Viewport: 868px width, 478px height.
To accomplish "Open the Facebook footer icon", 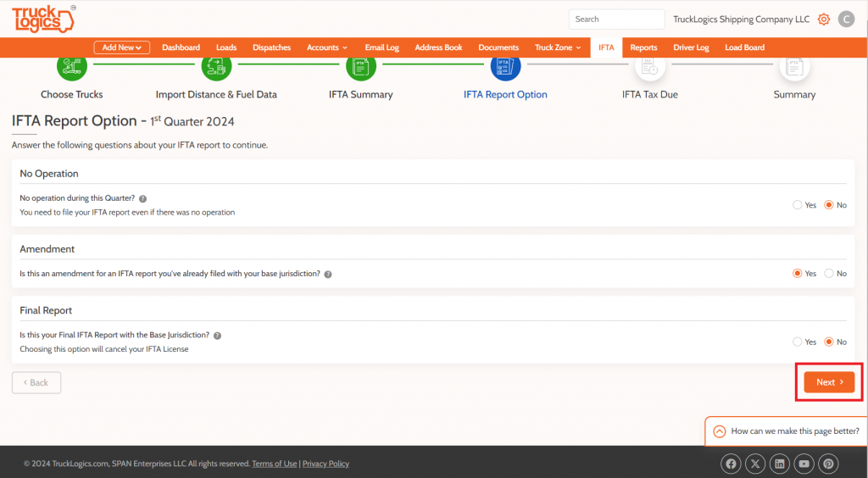I will coord(731,464).
